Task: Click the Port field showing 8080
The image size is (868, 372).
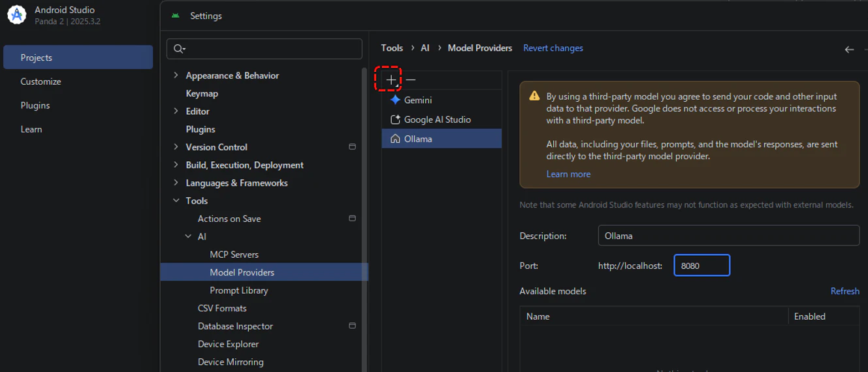Action: [701, 266]
